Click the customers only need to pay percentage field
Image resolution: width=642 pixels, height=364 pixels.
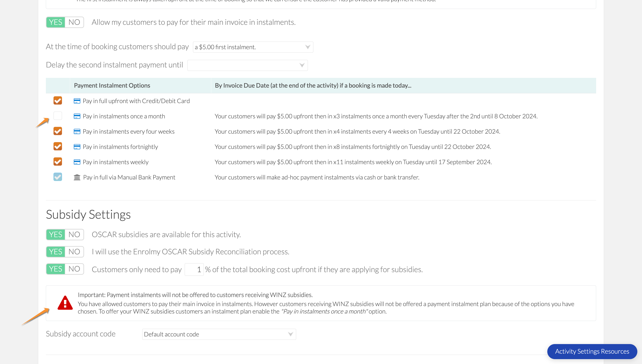click(x=194, y=269)
